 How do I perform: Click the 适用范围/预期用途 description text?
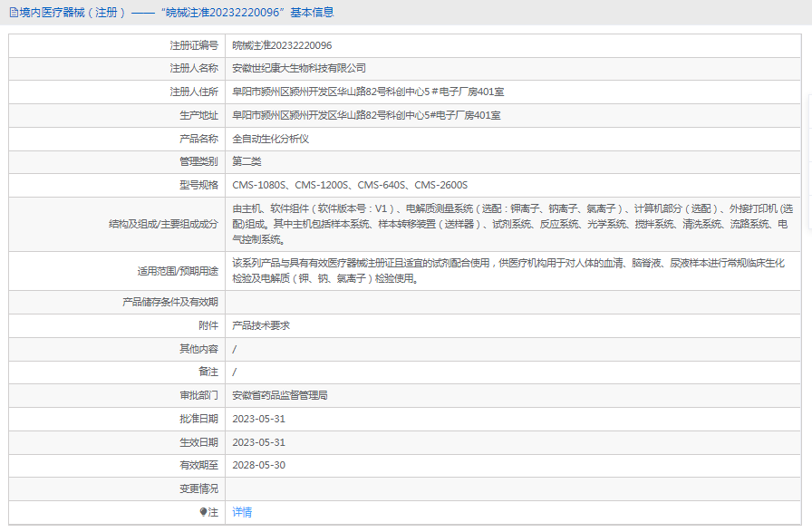click(508, 271)
